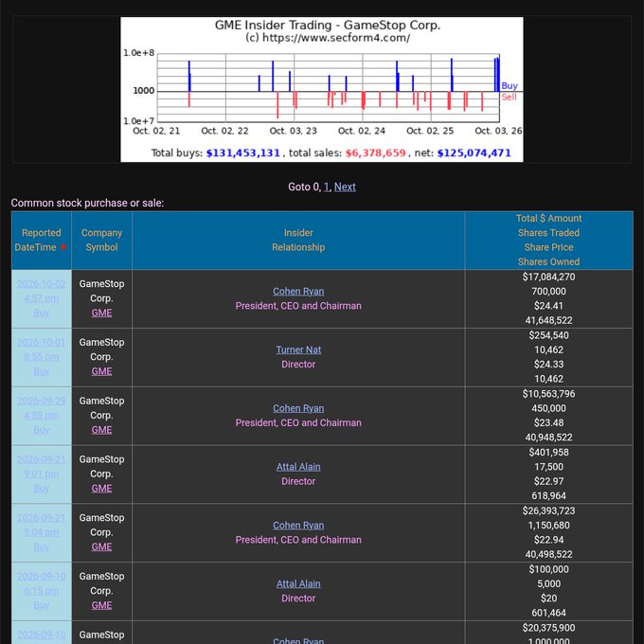Select the $23.48 share price
Screen dimensions: 644x644
point(548,423)
